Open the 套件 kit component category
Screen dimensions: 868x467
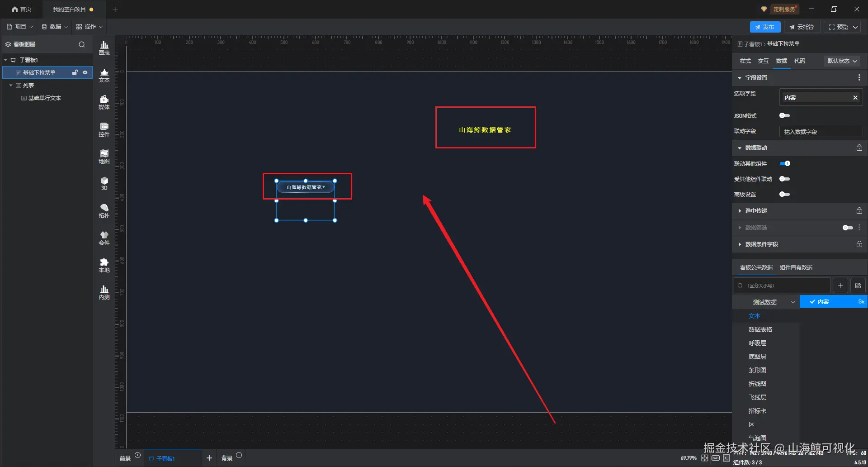tap(104, 238)
